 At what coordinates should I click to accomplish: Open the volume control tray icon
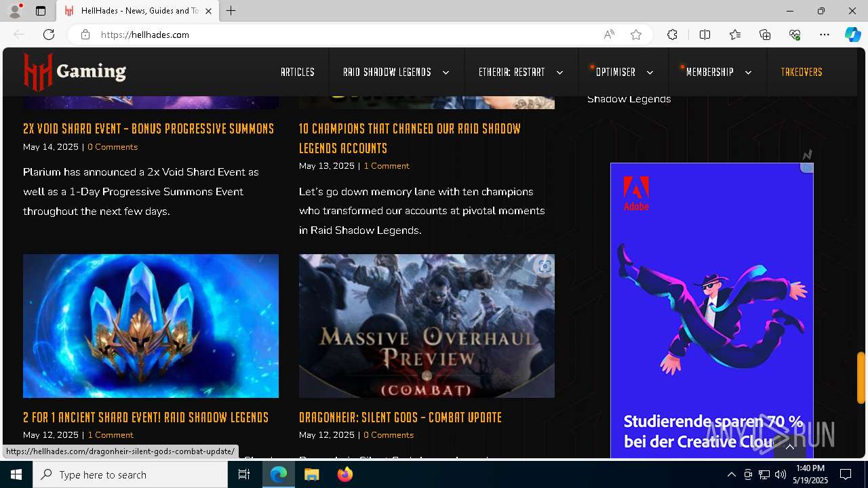coord(781,474)
